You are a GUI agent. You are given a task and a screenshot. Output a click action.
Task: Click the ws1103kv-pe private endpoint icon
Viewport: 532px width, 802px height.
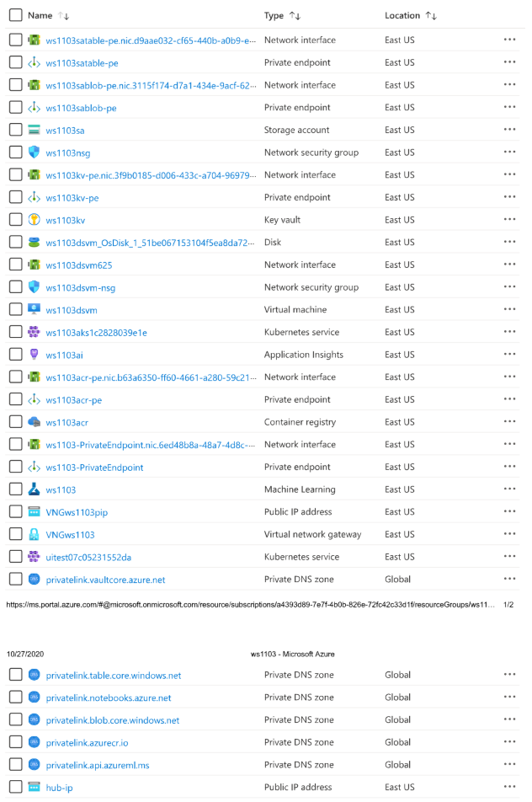click(34, 197)
